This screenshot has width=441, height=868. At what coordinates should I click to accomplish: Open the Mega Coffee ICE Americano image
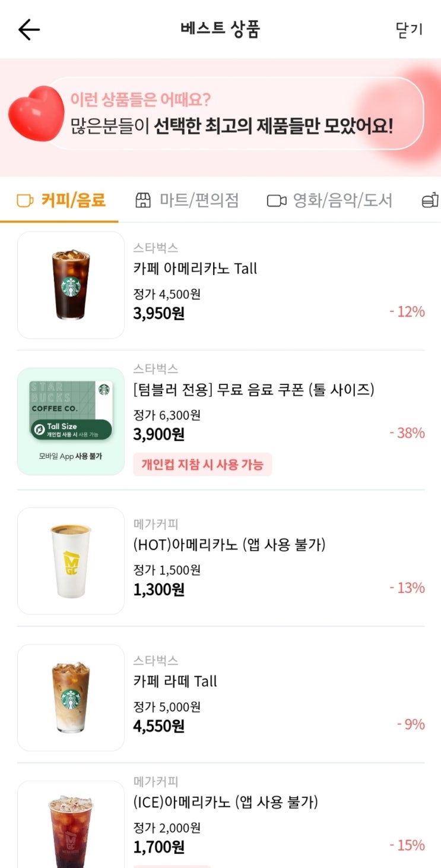tap(71, 825)
